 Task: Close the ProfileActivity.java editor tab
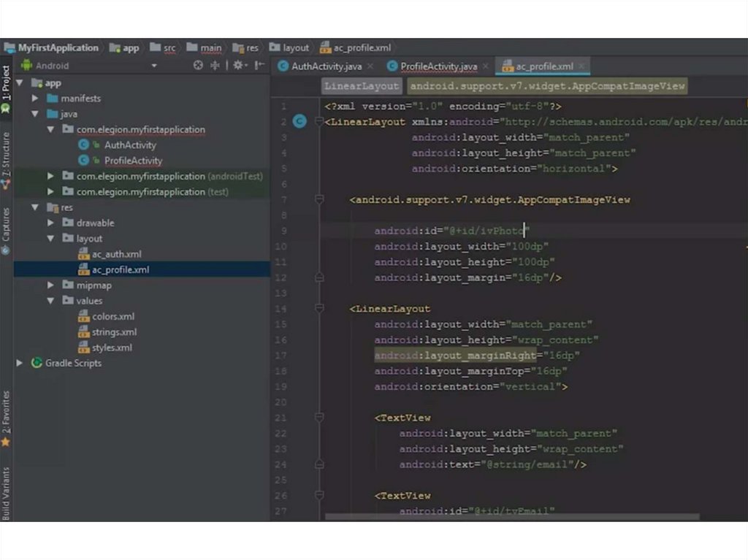point(486,66)
